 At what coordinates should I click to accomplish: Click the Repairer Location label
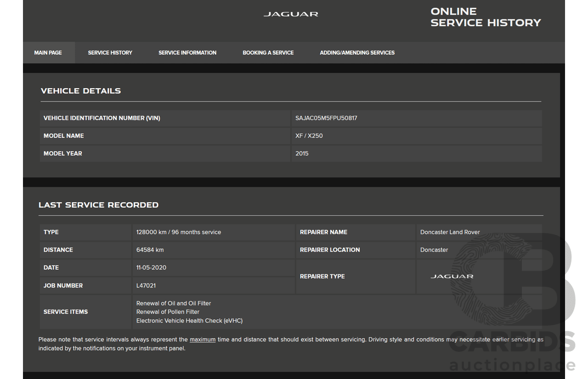point(330,250)
